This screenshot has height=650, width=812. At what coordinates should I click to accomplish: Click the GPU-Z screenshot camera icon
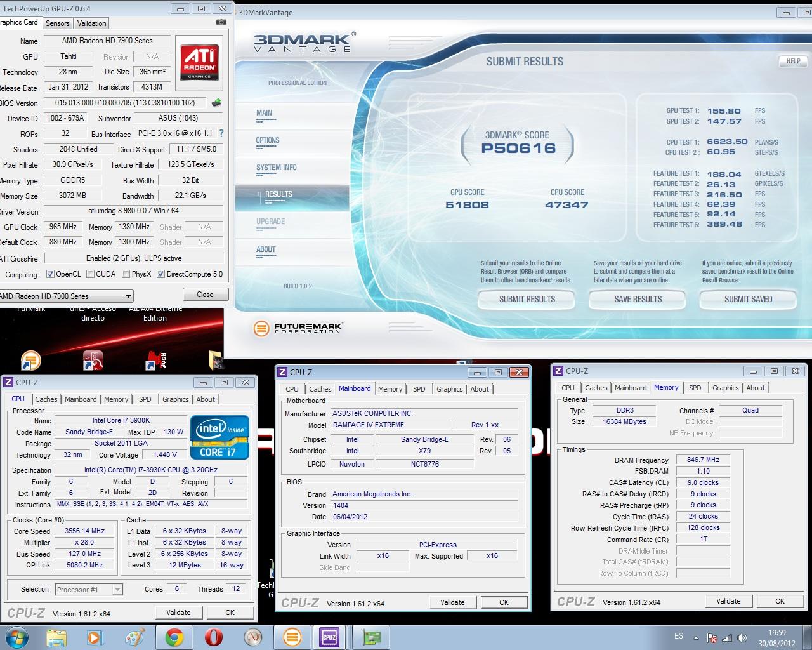(221, 22)
